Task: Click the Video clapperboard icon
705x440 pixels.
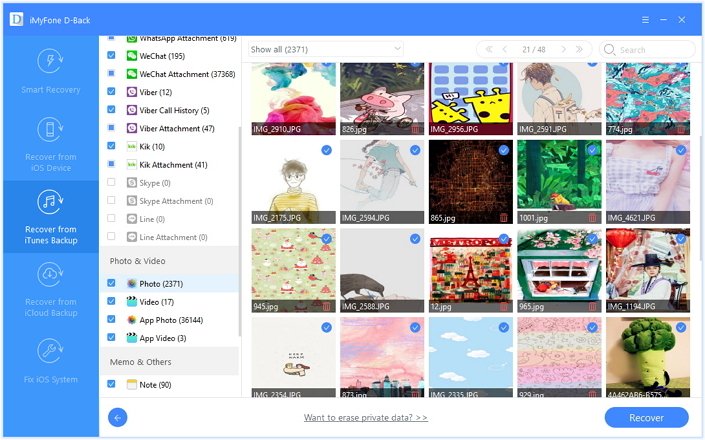Action: [131, 302]
